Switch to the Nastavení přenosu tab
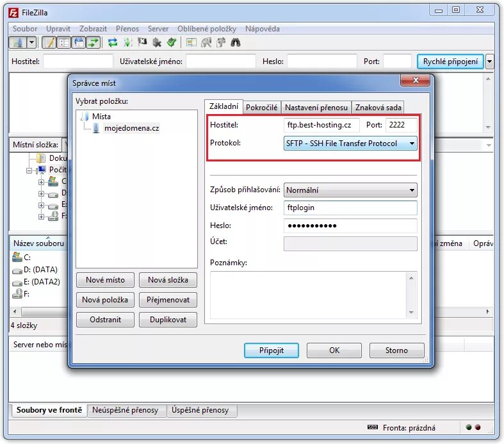Viewport: 504px width, 444px height. tap(316, 108)
